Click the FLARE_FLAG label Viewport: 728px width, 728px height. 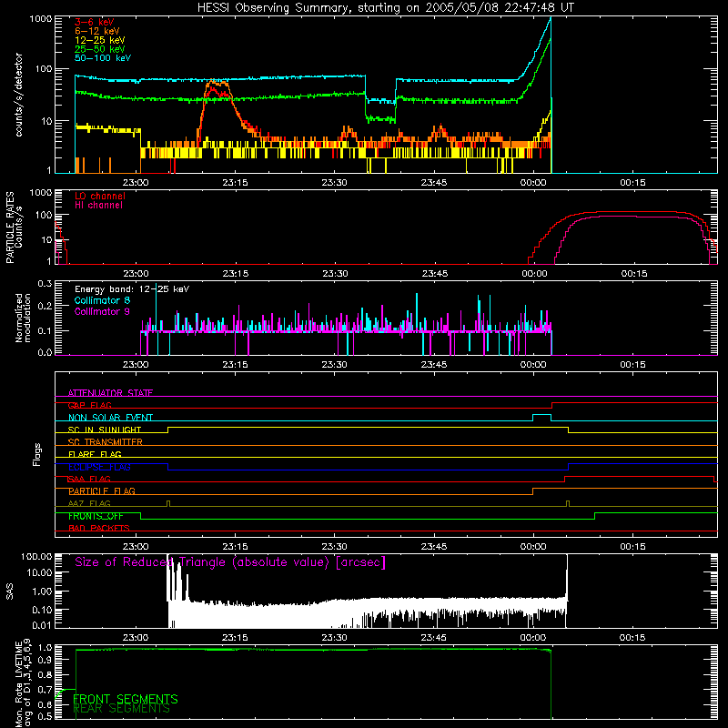[95, 454]
